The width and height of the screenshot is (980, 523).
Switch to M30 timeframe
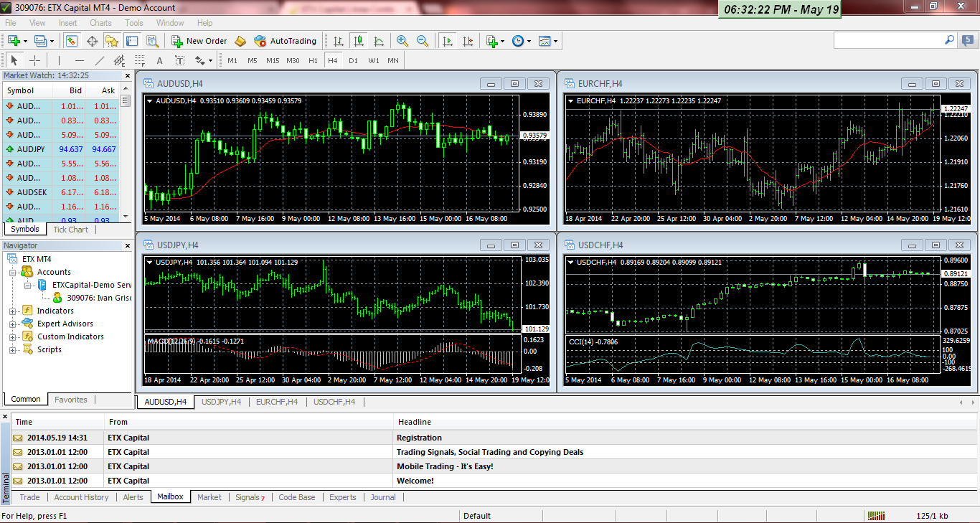pos(293,60)
